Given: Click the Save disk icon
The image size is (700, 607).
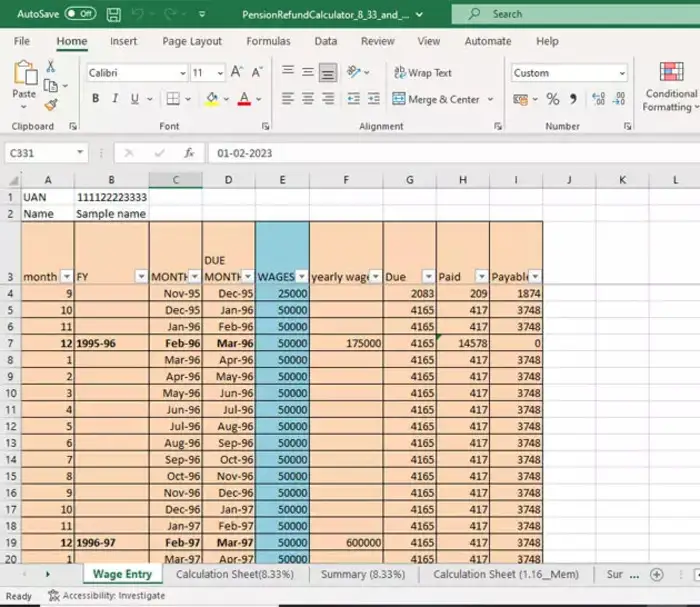Looking at the screenshot, I should (114, 14).
